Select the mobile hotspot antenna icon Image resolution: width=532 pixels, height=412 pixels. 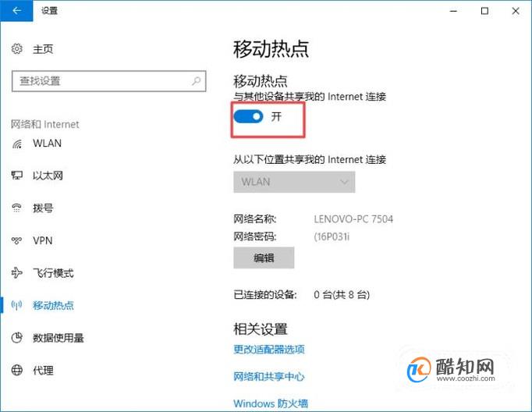(17, 305)
